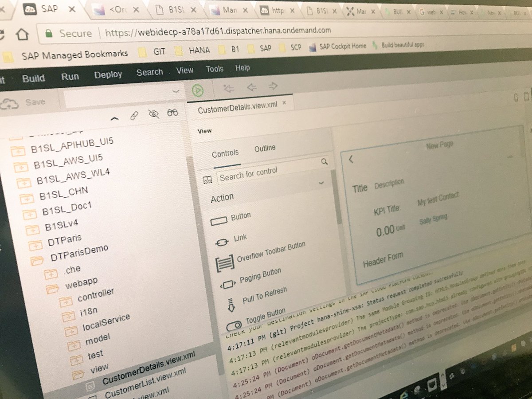Click the control palette view icon beside search
The width and height of the screenshot is (532, 399).
point(207,180)
